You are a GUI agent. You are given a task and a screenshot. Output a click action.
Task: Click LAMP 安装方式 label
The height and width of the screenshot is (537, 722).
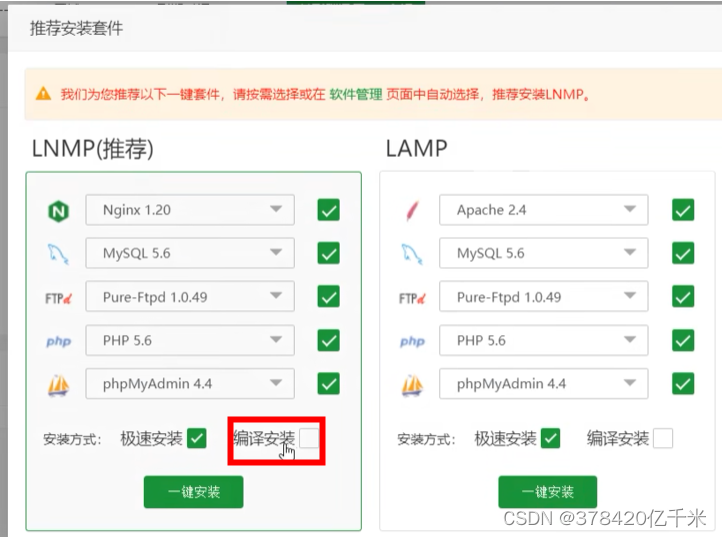pyautogui.click(x=426, y=439)
